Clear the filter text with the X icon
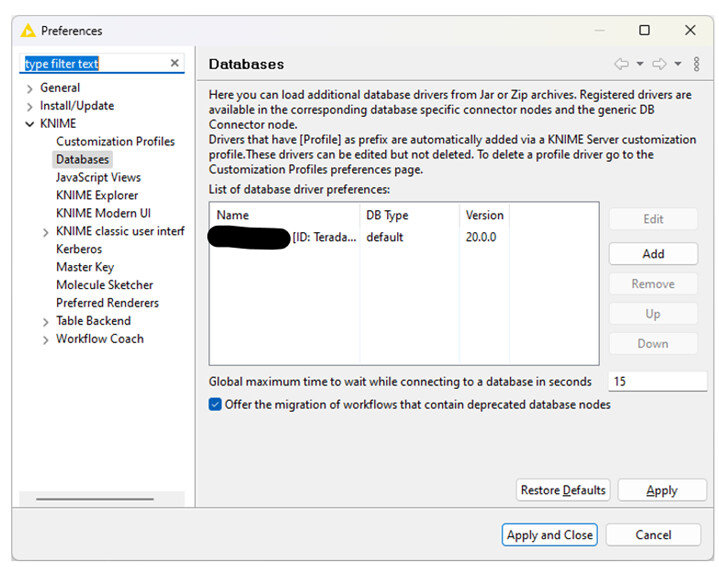The width and height of the screenshot is (719, 567). click(174, 63)
